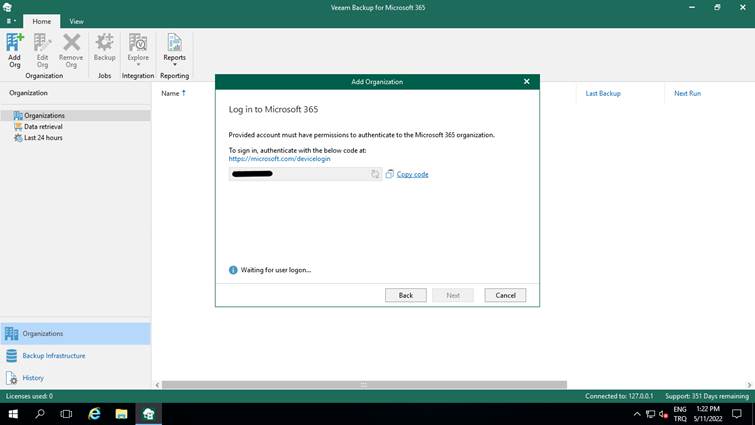Sort by Last Backup column header
Viewport: 755px width, 425px height.
tap(603, 93)
